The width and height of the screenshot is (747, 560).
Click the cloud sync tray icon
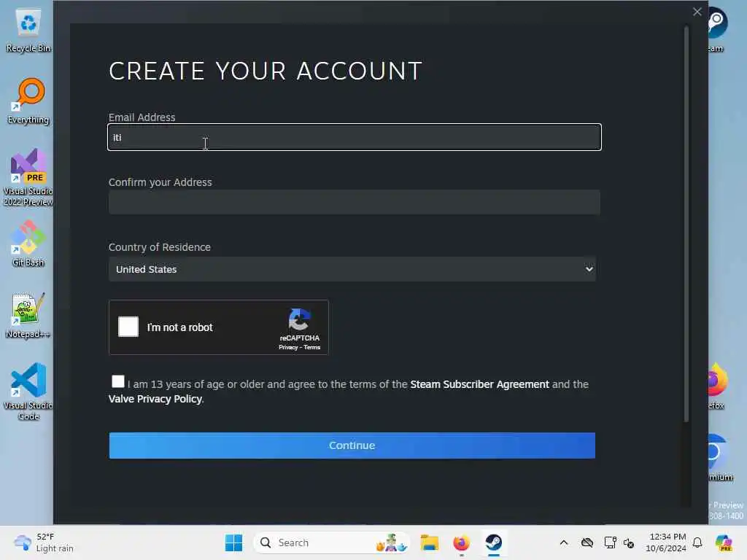[587, 542]
